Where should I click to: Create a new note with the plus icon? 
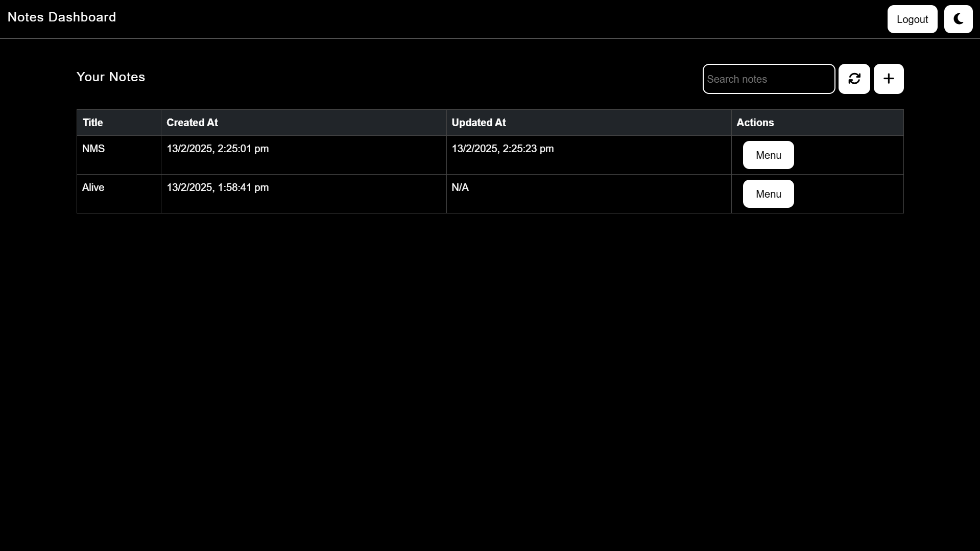(x=888, y=79)
